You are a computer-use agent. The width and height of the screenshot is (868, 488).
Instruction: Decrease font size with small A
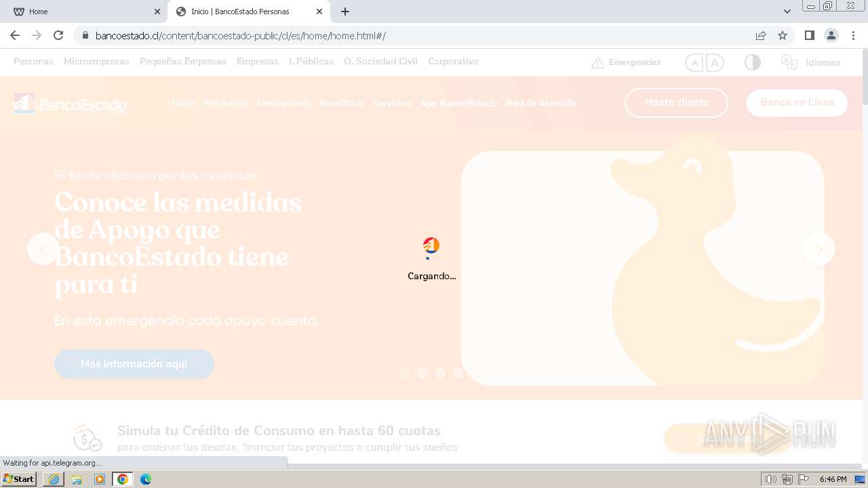click(694, 63)
